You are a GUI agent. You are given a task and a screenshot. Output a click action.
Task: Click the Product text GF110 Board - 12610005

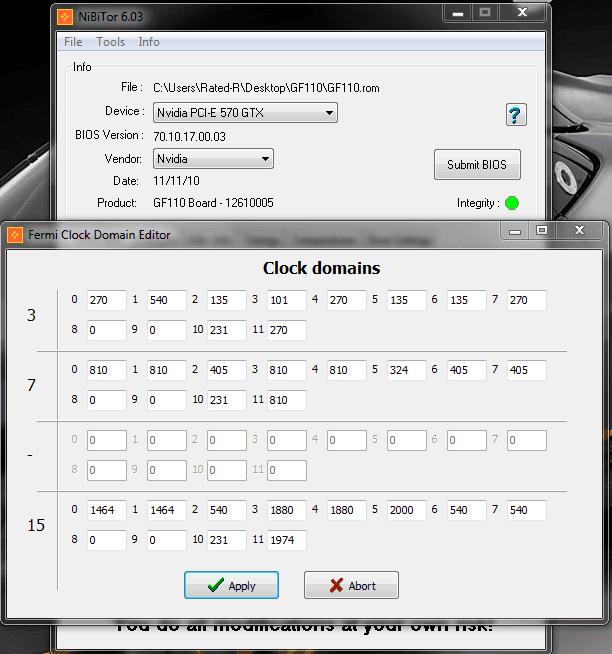click(213, 203)
